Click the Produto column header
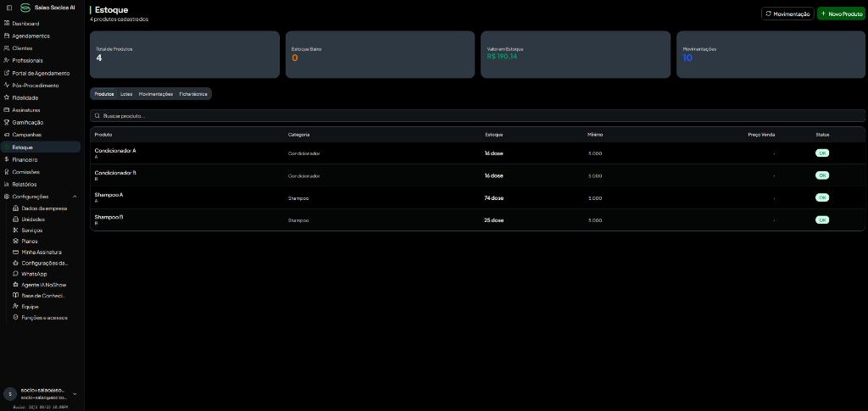 (103, 135)
